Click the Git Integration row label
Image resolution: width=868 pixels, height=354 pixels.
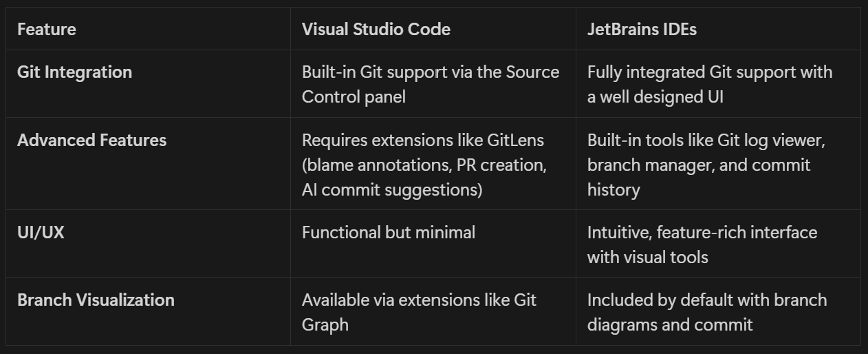point(74,72)
